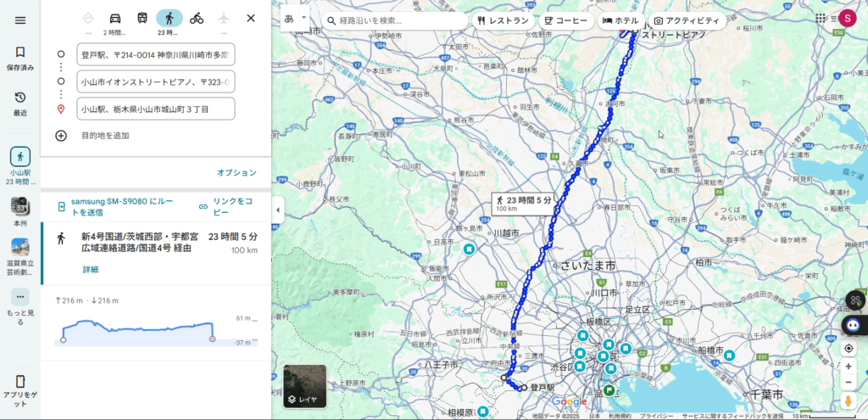Zoom out the map with minus

coord(848,383)
